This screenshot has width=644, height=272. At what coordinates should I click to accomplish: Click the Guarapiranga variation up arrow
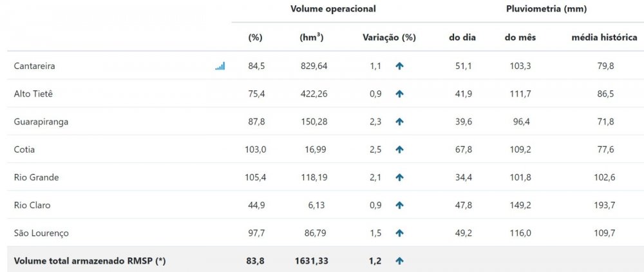[x=400, y=122]
